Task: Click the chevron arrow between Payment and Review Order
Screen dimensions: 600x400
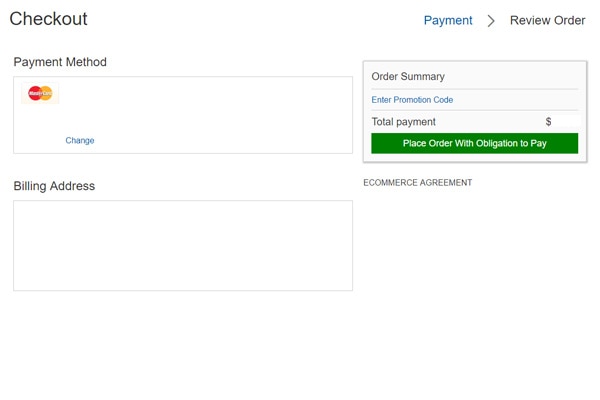Action: [x=491, y=21]
